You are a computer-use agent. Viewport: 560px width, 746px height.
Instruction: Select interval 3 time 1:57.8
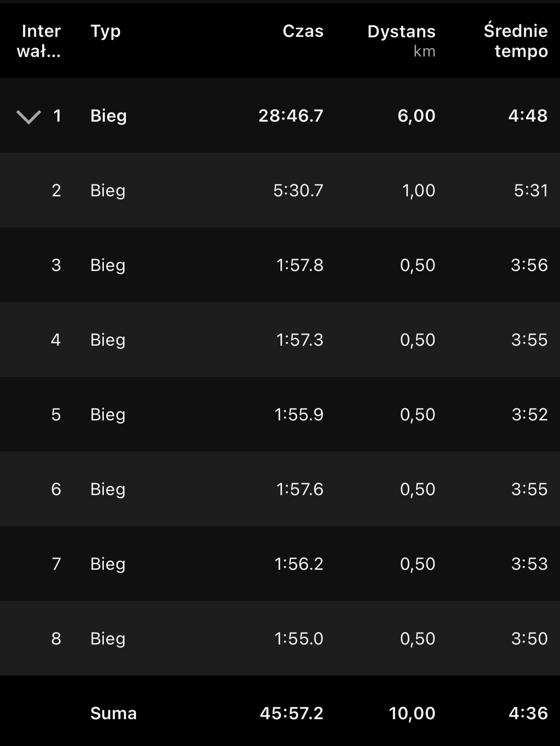299,265
